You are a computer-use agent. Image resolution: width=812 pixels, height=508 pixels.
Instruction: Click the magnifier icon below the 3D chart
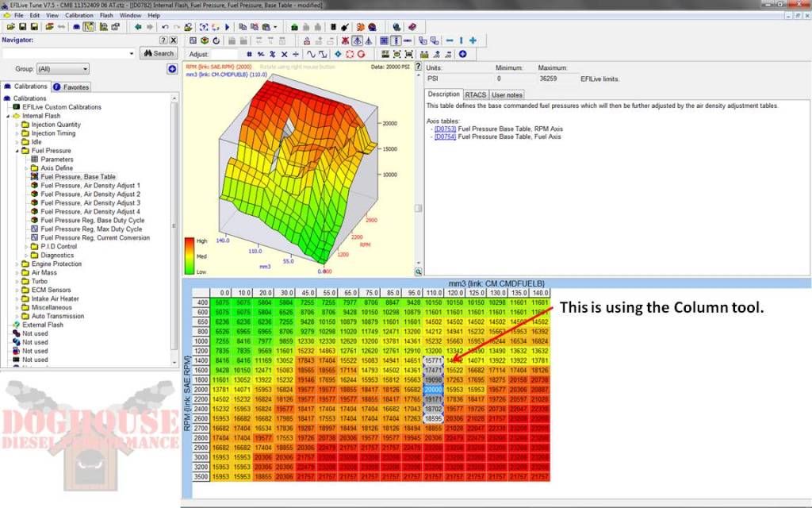(x=419, y=271)
